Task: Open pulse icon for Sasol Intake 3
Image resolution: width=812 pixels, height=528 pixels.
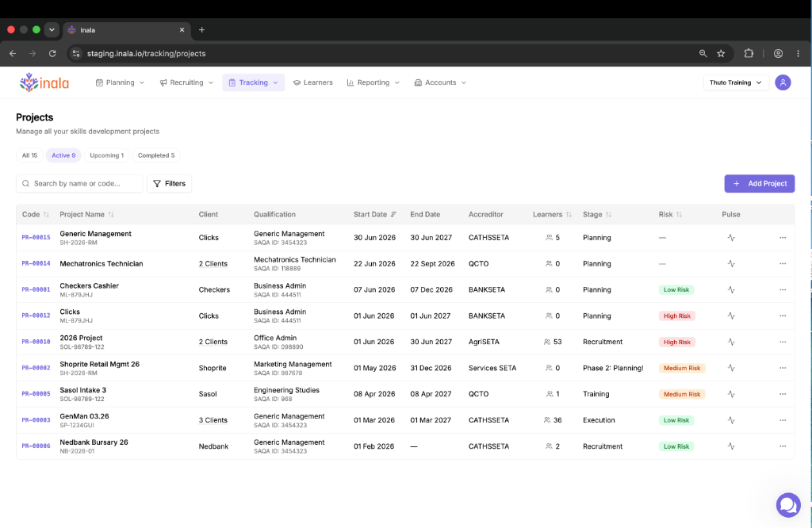Action: 730,394
